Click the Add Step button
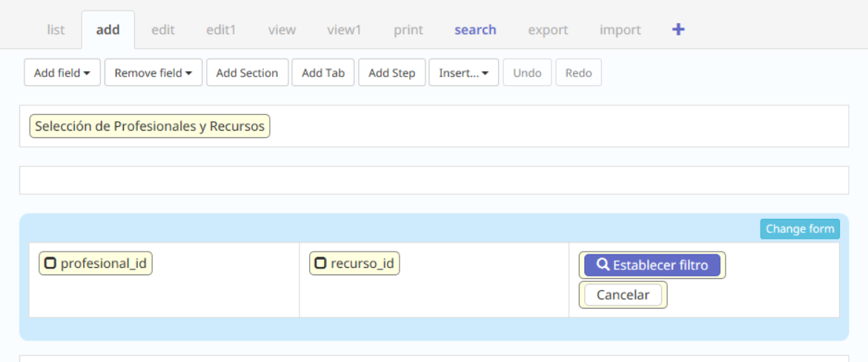 [x=391, y=73]
